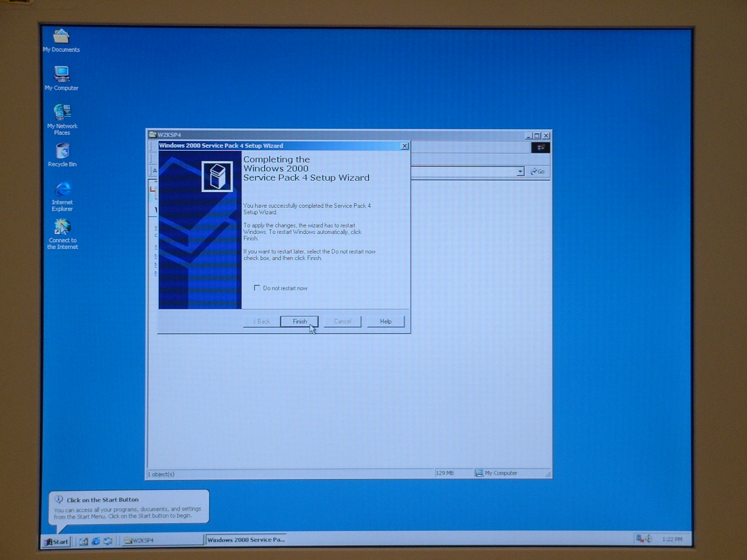The width and height of the screenshot is (747, 560).
Task: Enable the Do not restart now checkbox
Action: 257,288
